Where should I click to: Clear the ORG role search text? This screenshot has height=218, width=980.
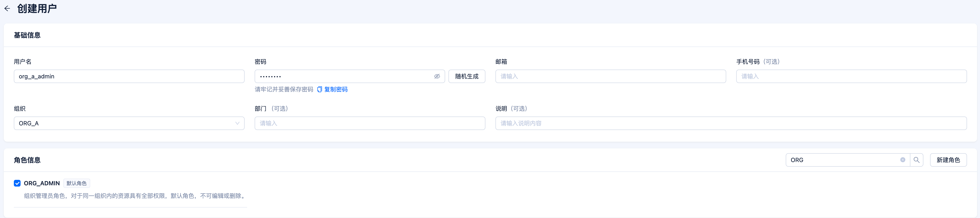click(x=903, y=160)
